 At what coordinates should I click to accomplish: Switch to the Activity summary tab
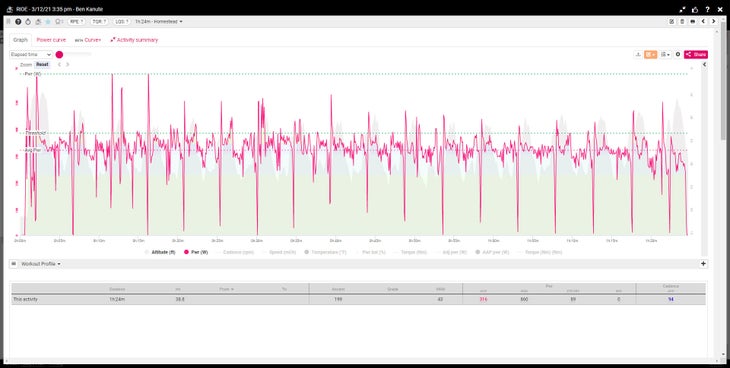click(134, 40)
